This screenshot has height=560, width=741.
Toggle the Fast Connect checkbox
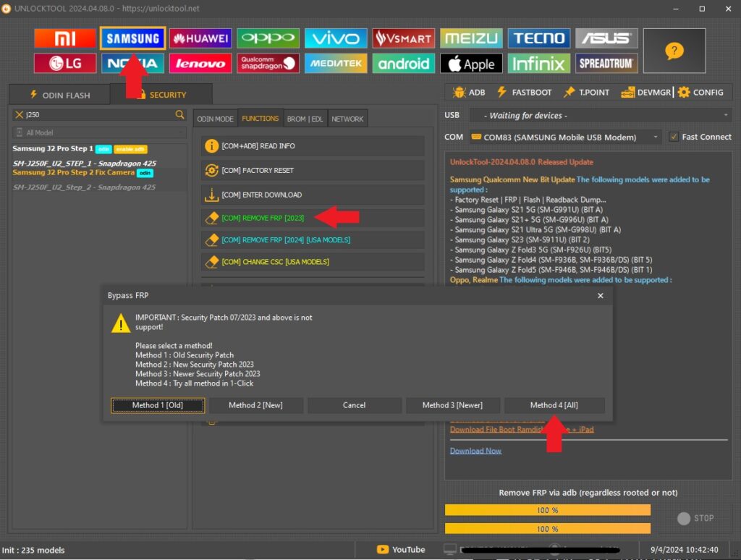click(674, 137)
